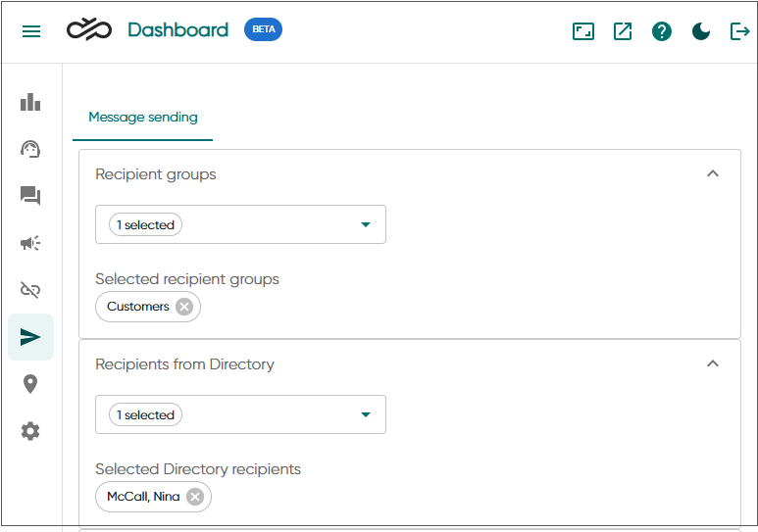Viewport: 758px width, 532px height.
Task: Open in new window icon
Action: pos(623,31)
